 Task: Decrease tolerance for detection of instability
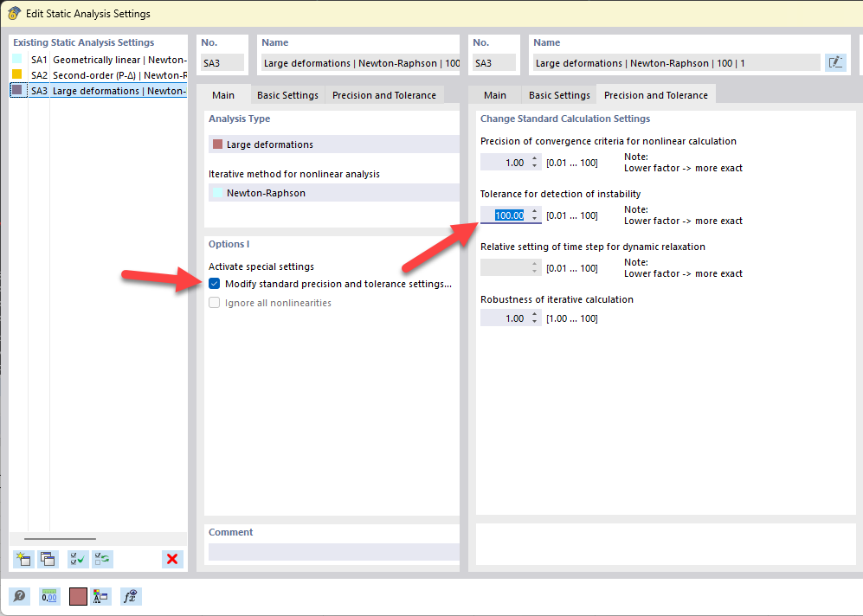(x=535, y=219)
